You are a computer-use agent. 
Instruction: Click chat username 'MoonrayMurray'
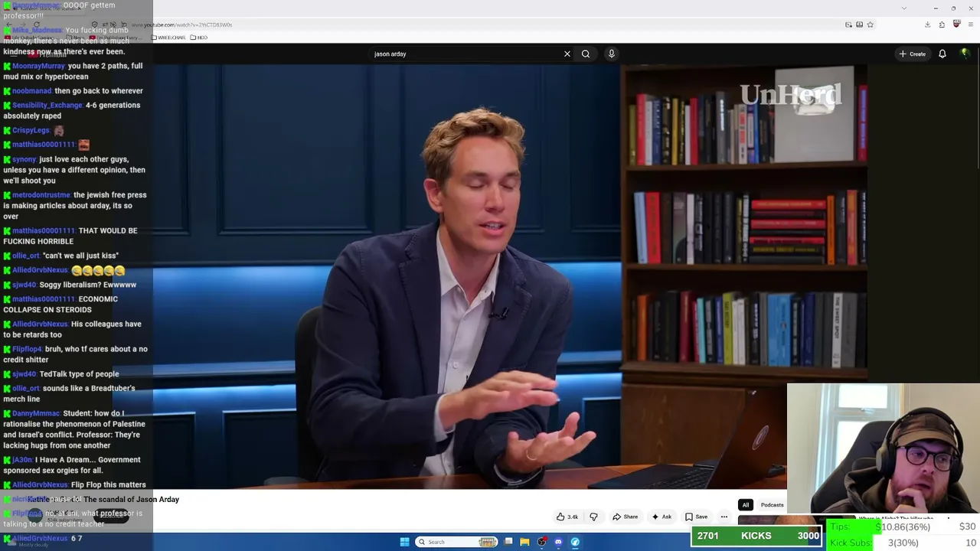[38, 66]
